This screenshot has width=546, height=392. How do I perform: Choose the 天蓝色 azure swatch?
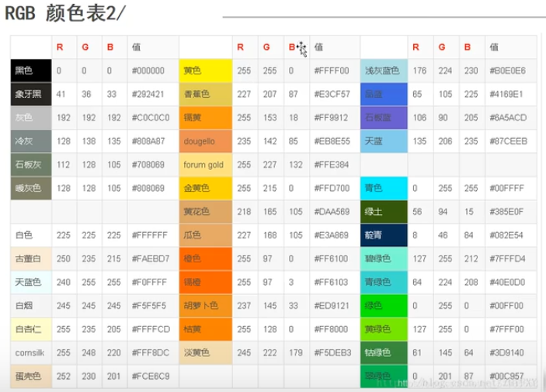[31, 282]
